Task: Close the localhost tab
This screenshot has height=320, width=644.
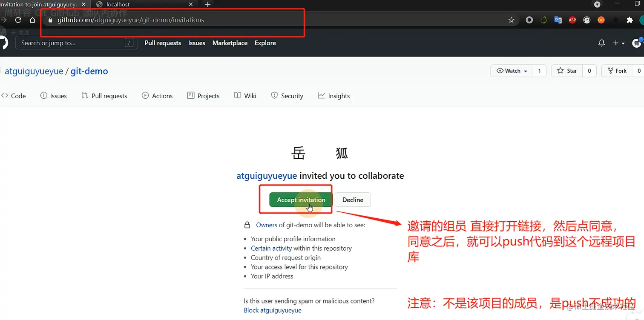Action: [x=191, y=4]
